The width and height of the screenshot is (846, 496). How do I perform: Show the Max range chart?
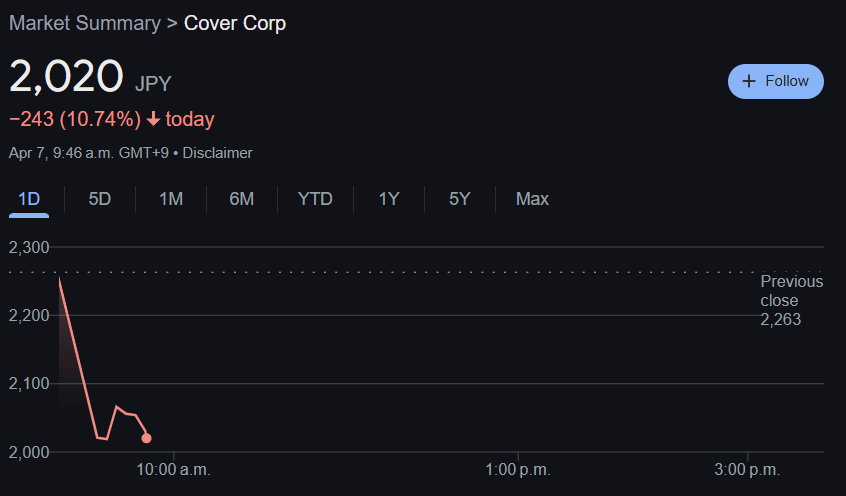(x=532, y=199)
